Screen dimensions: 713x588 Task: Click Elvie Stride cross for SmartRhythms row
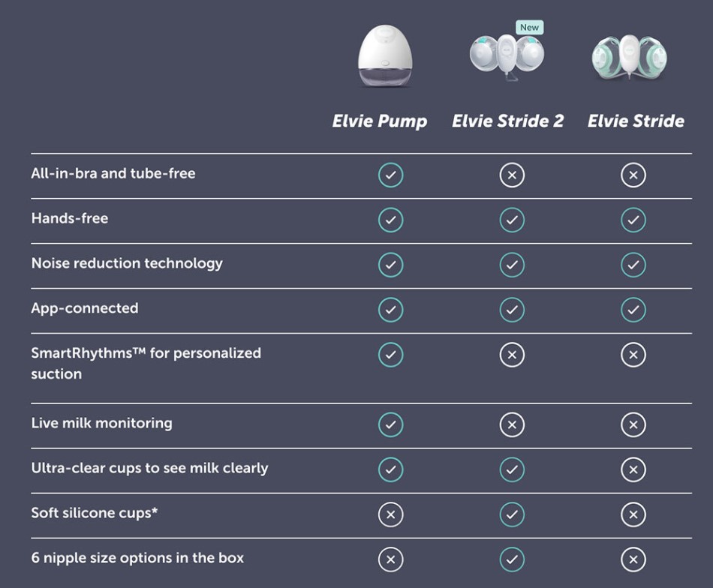click(633, 355)
